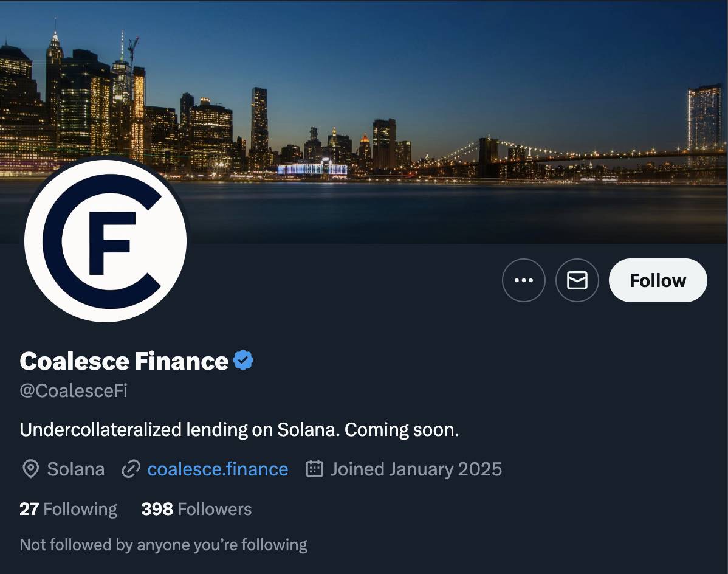The image size is (728, 574).
Task: Click the lit tower at the banner's right edge
Action: tap(704, 122)
